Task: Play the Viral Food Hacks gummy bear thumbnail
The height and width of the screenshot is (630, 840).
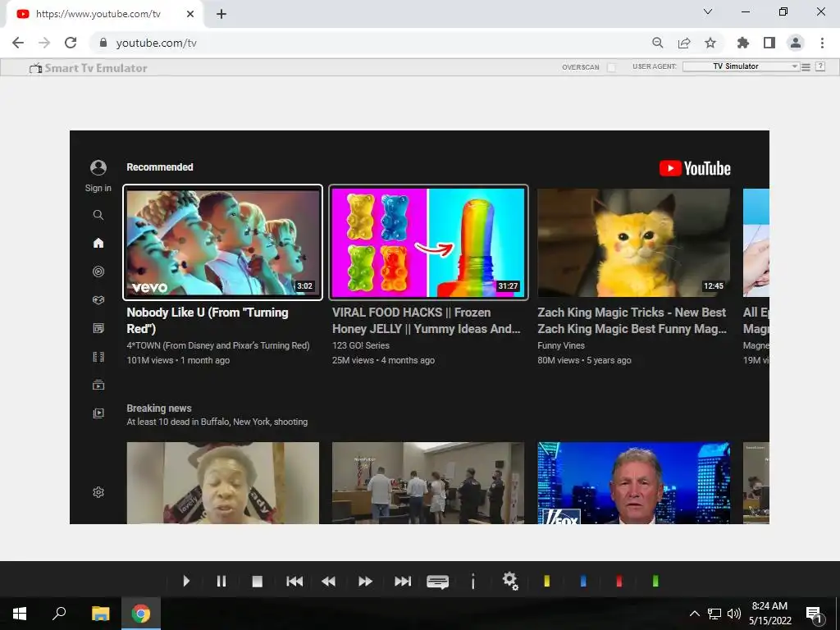Action: 428,243
